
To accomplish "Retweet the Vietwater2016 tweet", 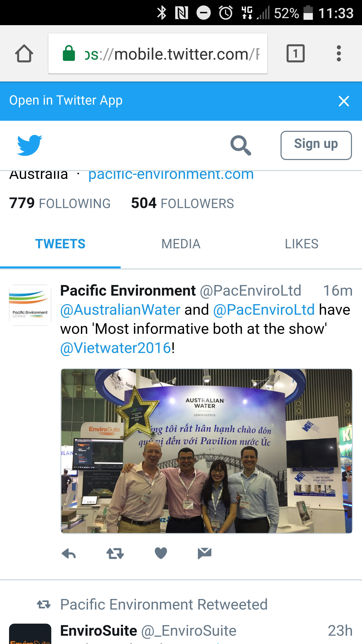I will [x=115, y=553].
